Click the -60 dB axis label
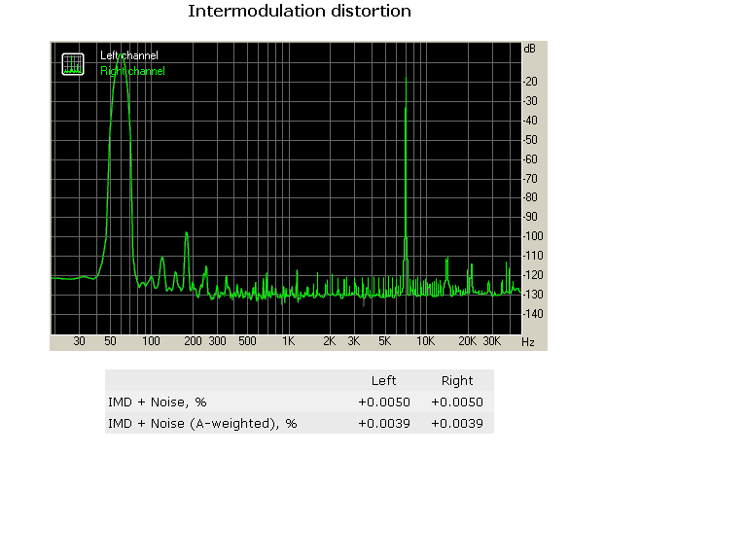 pyautogui.click(x=530, y=159)
